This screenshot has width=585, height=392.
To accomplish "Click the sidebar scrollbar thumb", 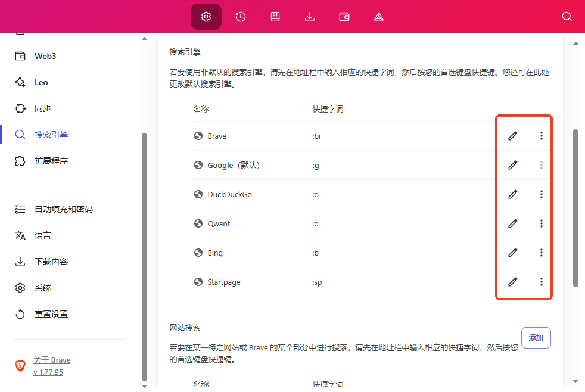I will point(144,257).
